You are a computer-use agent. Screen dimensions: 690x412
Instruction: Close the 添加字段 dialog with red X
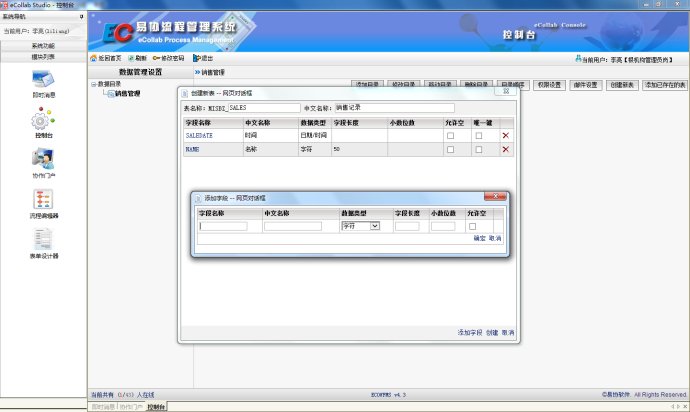pyautogui.click(x=495, y=196)
